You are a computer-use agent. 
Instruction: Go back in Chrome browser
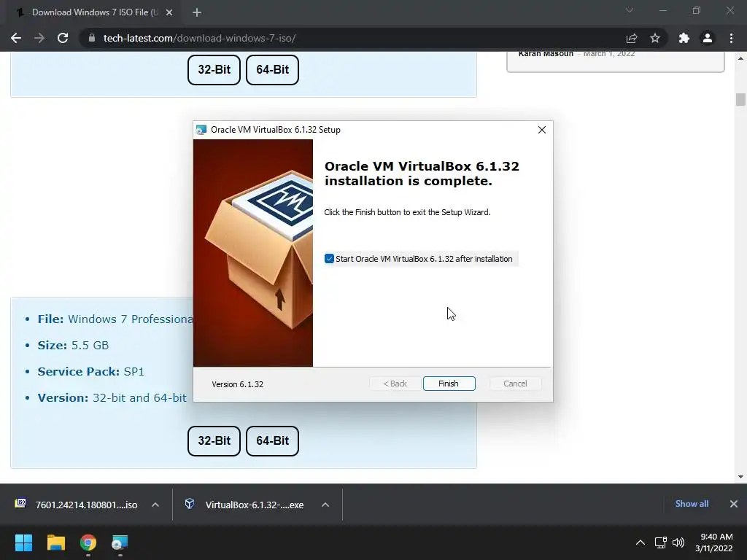click(16, 38)
